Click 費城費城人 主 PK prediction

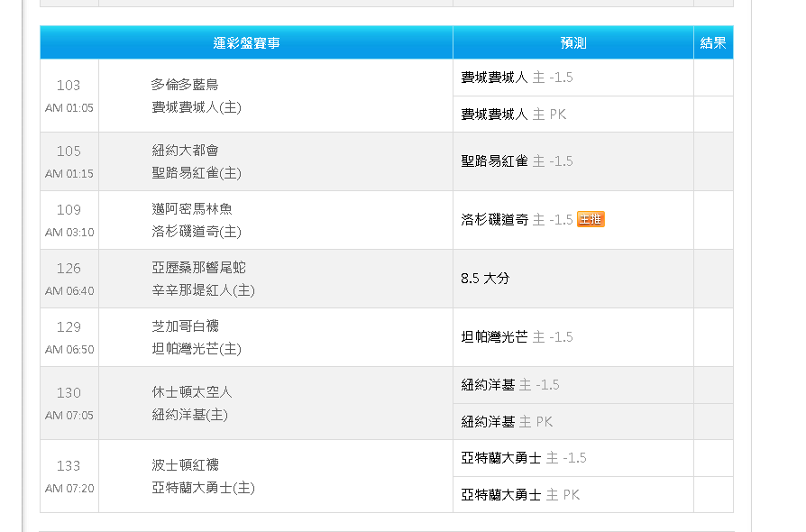(513, 115)
